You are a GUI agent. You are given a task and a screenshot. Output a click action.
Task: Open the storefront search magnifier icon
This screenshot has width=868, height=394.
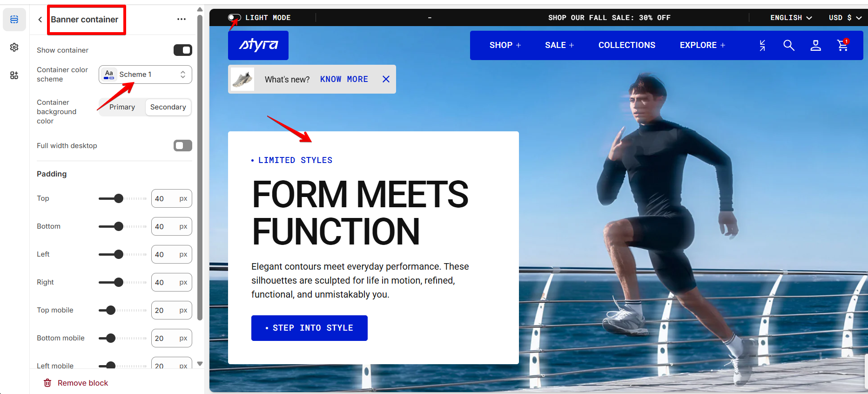pyautogui.click(x=788, y=45)
